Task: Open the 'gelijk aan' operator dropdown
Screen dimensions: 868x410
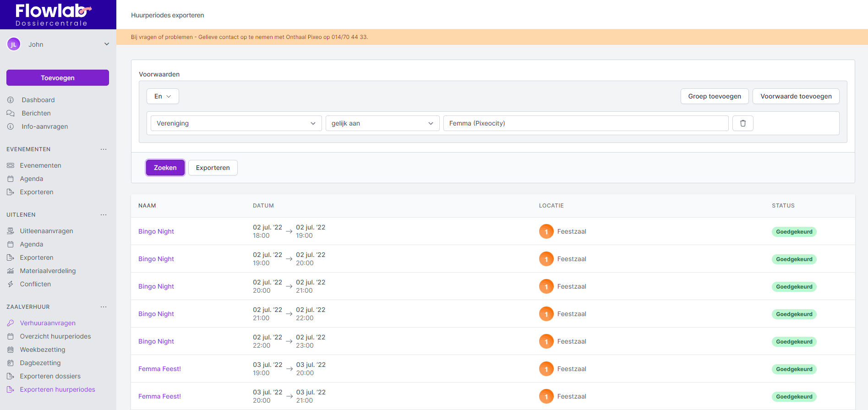Action: pos(382,123)
